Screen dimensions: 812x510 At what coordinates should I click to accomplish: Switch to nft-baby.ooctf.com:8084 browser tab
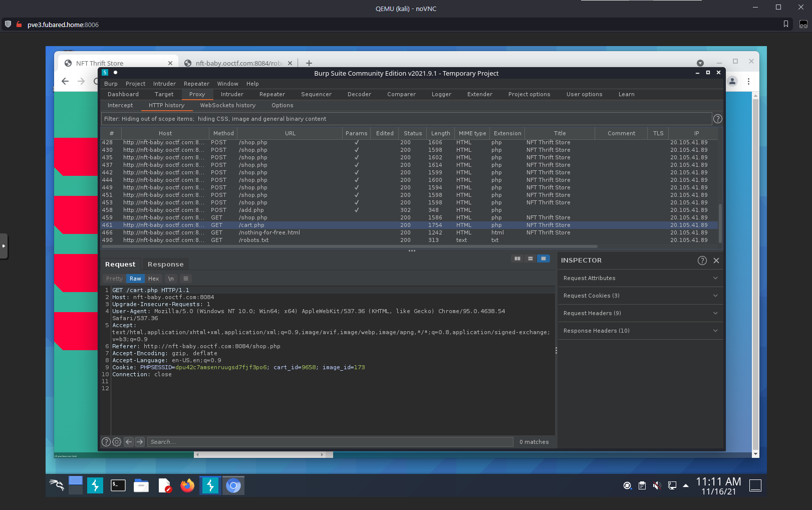point(239,63)
